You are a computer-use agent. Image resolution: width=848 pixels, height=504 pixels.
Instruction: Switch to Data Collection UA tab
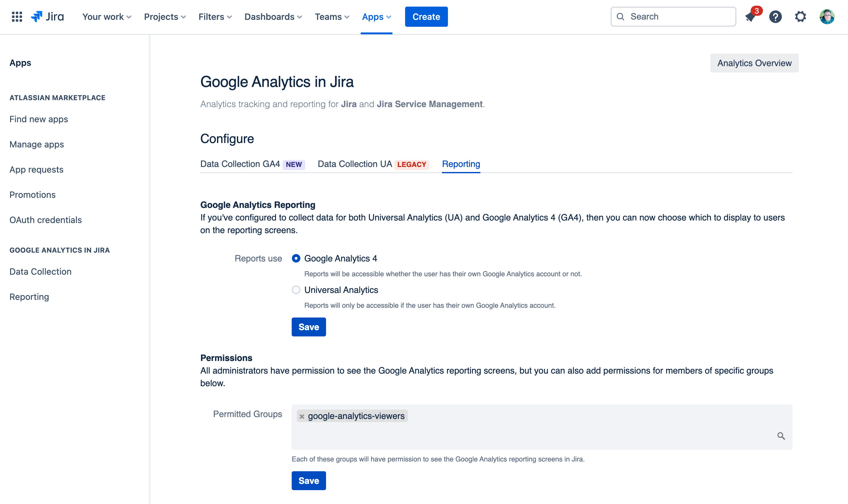pyautogui.click(x=373, y=164)
